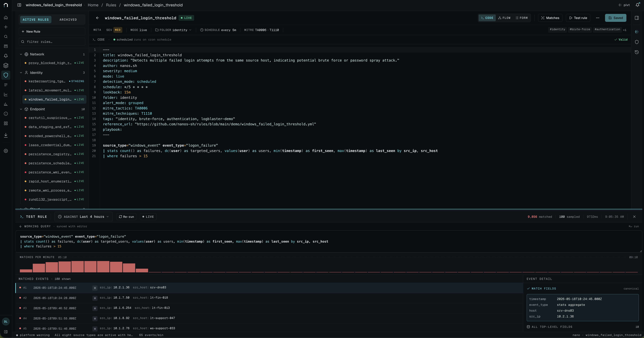644x338 pixels.
Task: Open the line chart icon in left rail
Action: coord(6,95)
